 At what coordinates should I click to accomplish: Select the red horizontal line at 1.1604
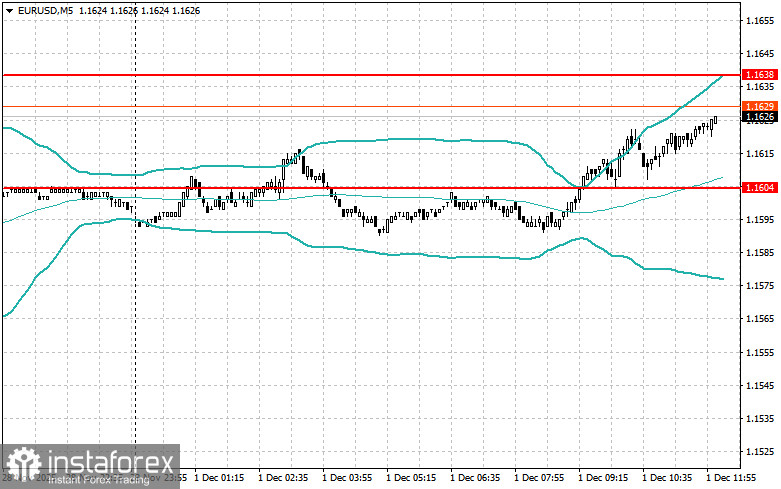tap(372, 188)
